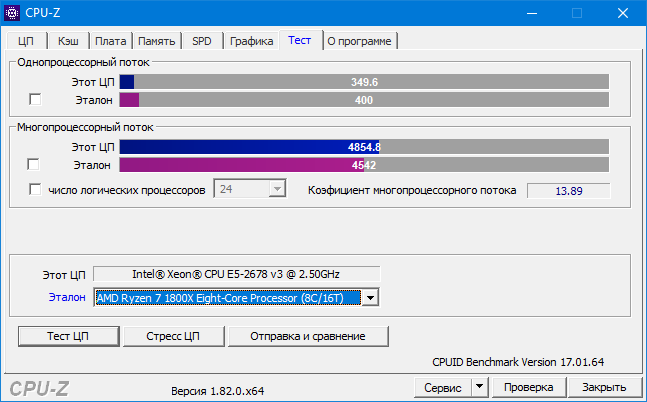Open logical processor count dropdown showing 24

point(250,189)
